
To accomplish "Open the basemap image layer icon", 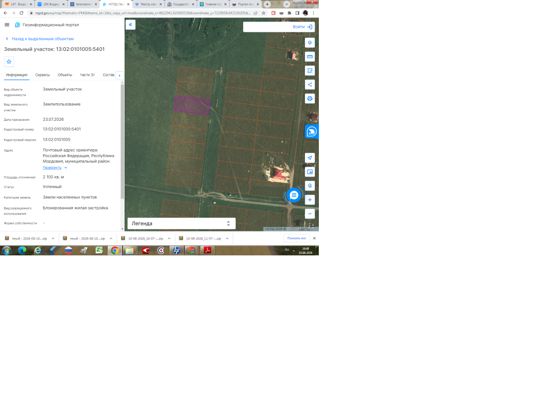I will click(310, 172).
